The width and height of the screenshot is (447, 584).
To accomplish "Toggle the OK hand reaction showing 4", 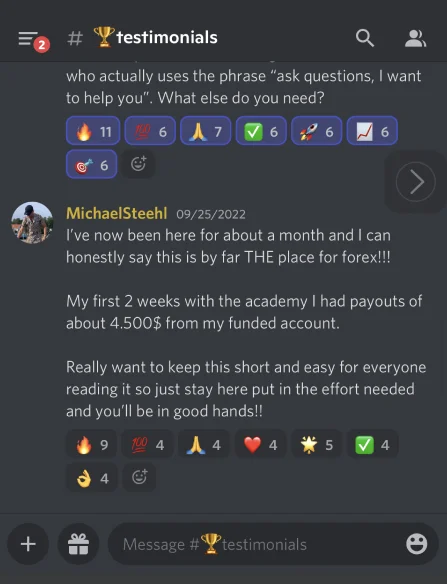I will 92,477.
